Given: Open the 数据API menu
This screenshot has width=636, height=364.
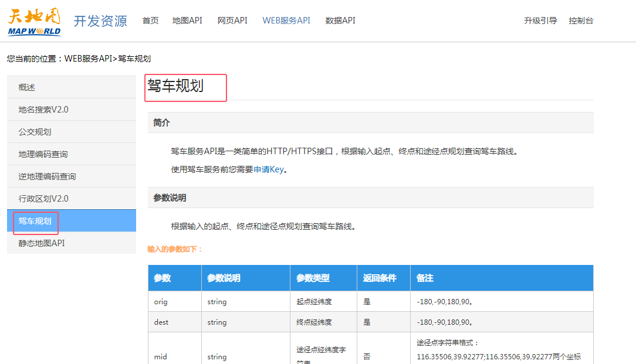Looking at the screenshot, I should [x=340, y=21].
